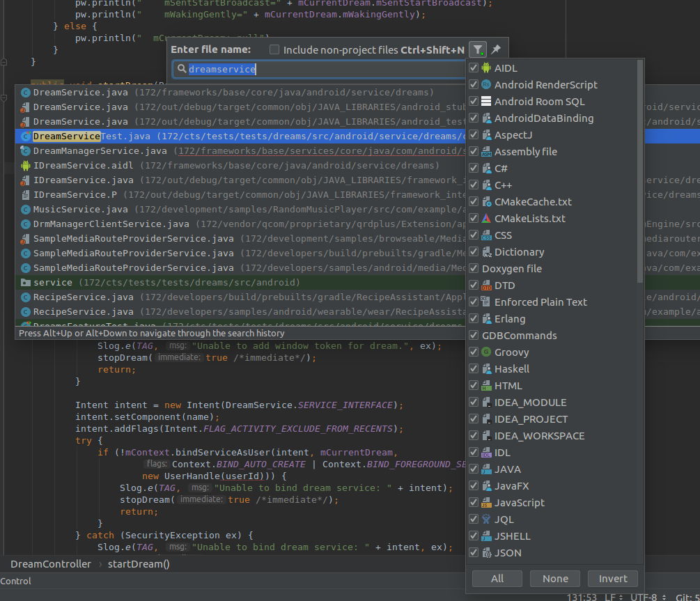Uncheck the Erlang checkbox
This screenshot has height=601, width=700.
pyautogui.click(x=473, y=319)
